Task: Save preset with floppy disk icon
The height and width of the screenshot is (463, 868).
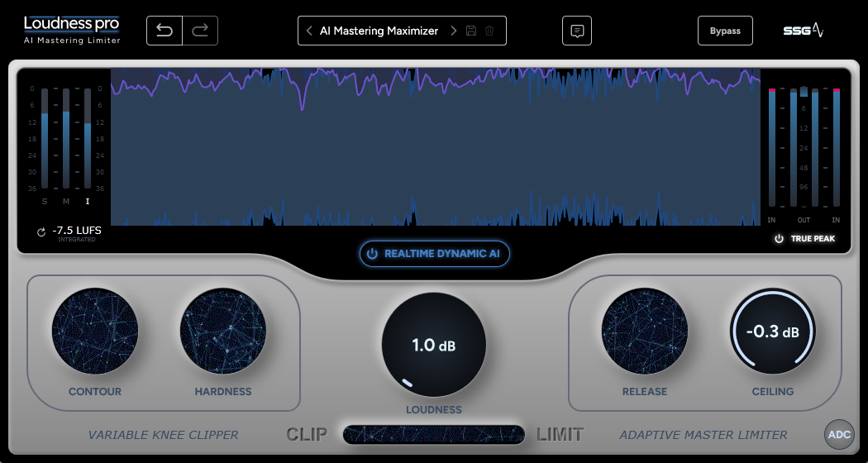Action: [x=471, y=31]
